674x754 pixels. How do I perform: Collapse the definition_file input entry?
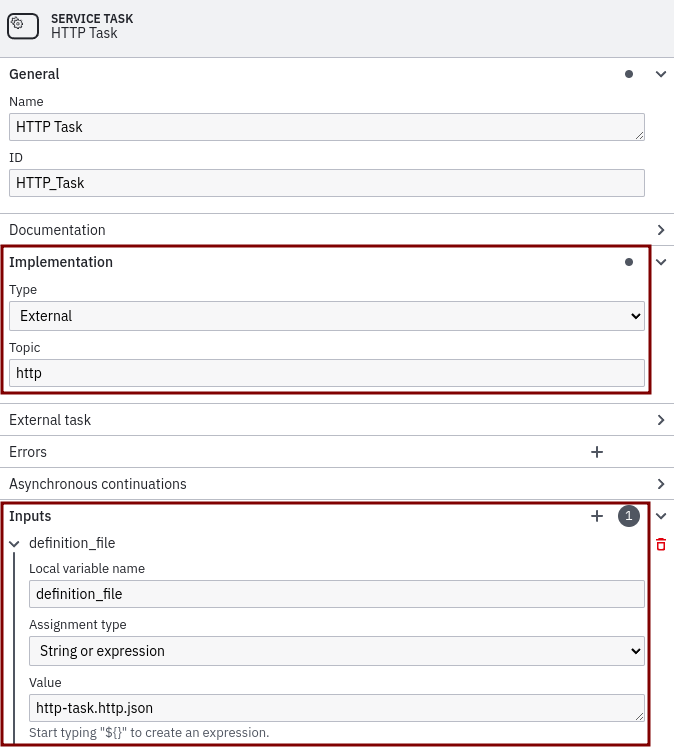pos(15,544)
